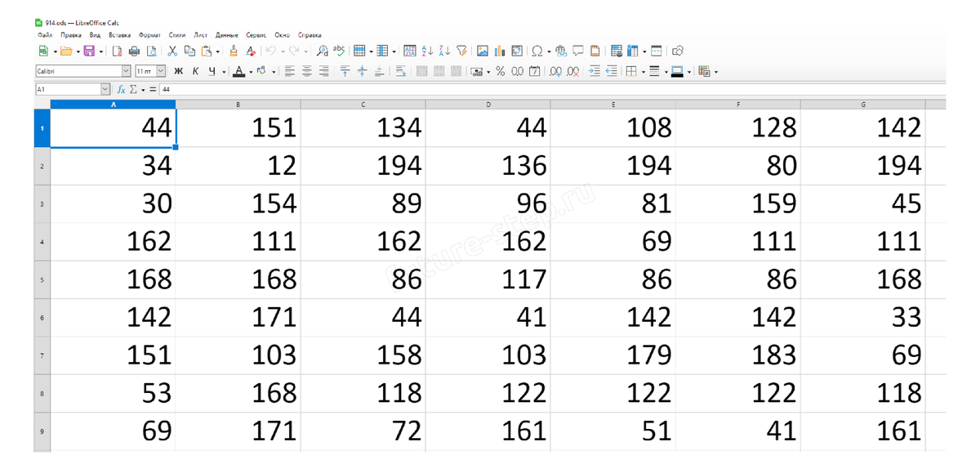Insert draw shapes icon
The height and width of the screenshot is (469, 980).
tap(678, 51)
